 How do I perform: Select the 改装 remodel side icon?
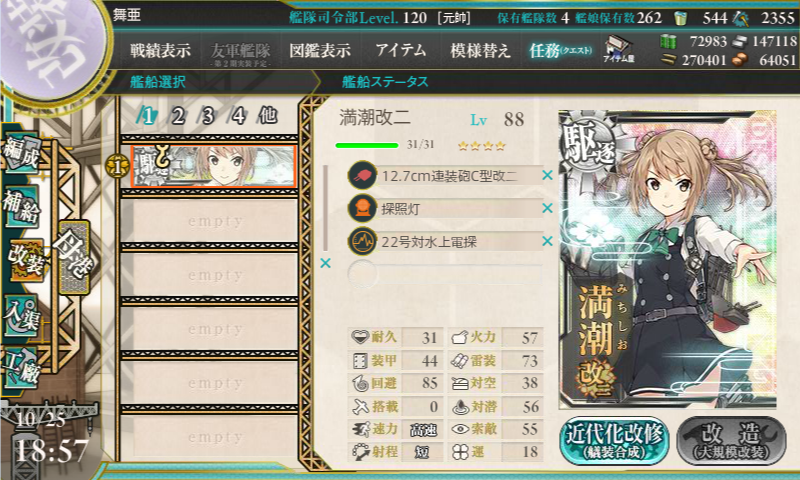[x=24, y=260]
